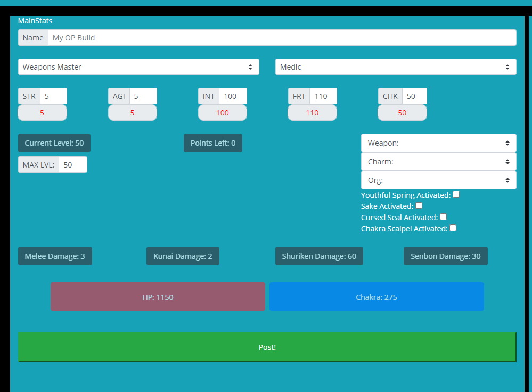Click the Chakra: 275 bar

click(x=377, y=297)
